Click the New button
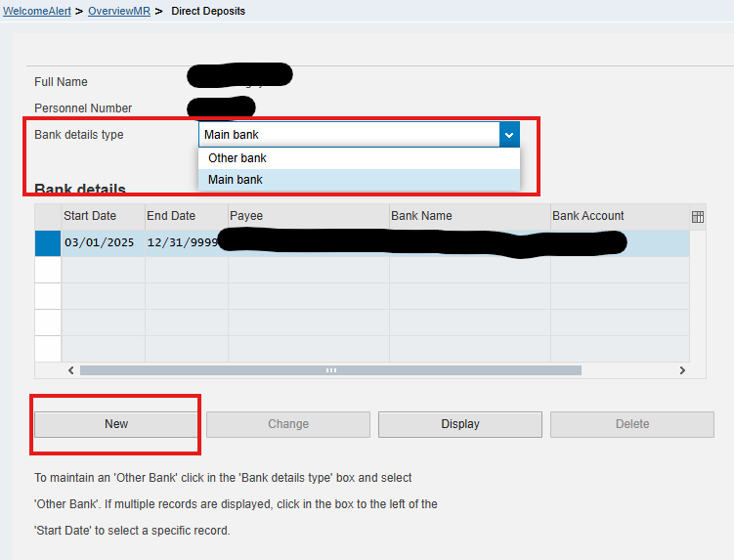This screenshot has height=560, width=734. pos(116,424)
